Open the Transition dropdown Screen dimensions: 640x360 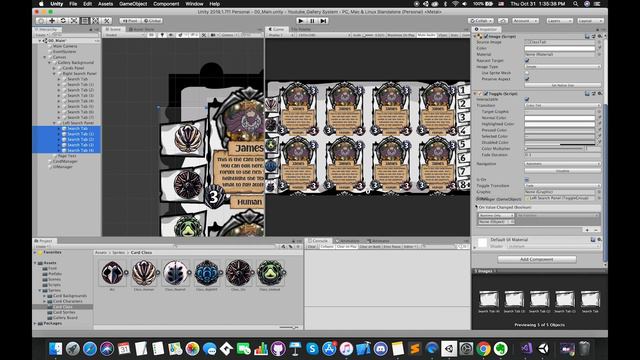(562, 105)
